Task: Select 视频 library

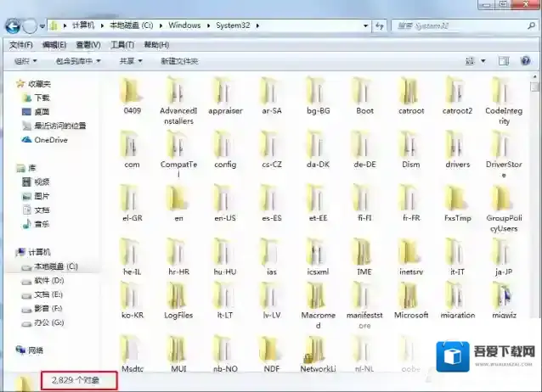Action: tap(42, 182)
